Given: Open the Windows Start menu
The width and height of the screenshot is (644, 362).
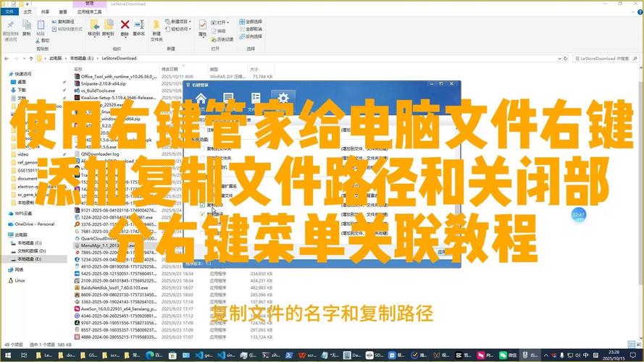Looking at the screenshot, I should (x=7, y=355).
